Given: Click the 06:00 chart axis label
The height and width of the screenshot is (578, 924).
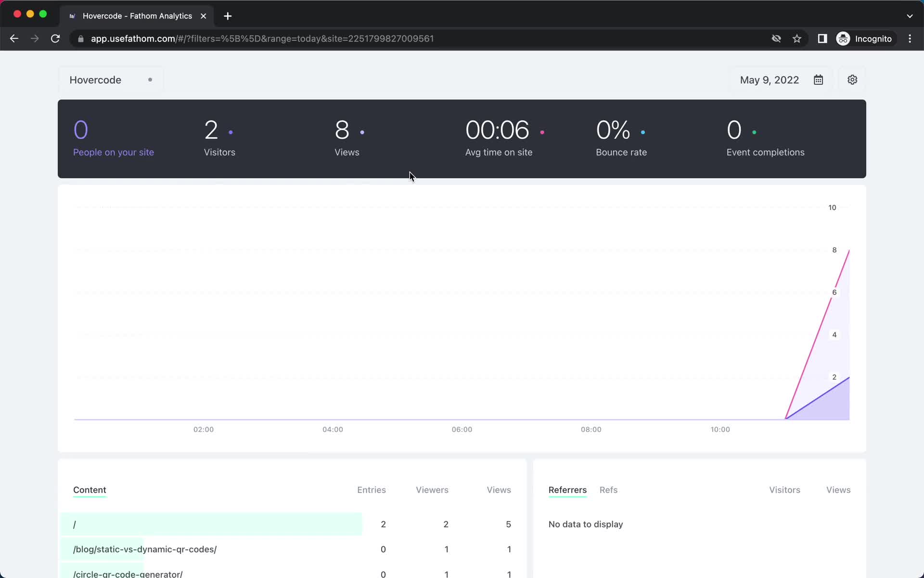Looking at the screenshot, I should (x=462, y=429).
